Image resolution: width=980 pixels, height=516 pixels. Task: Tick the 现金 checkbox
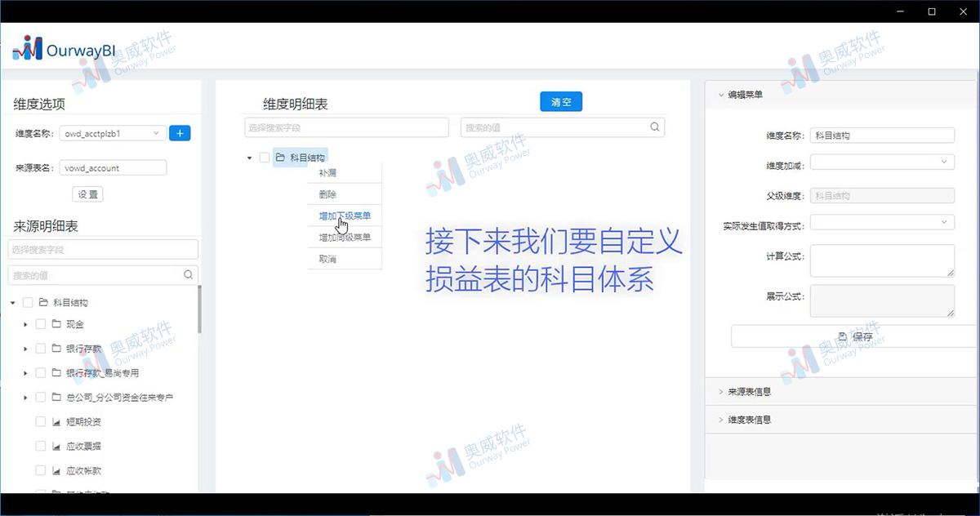(x=41, y=324)
